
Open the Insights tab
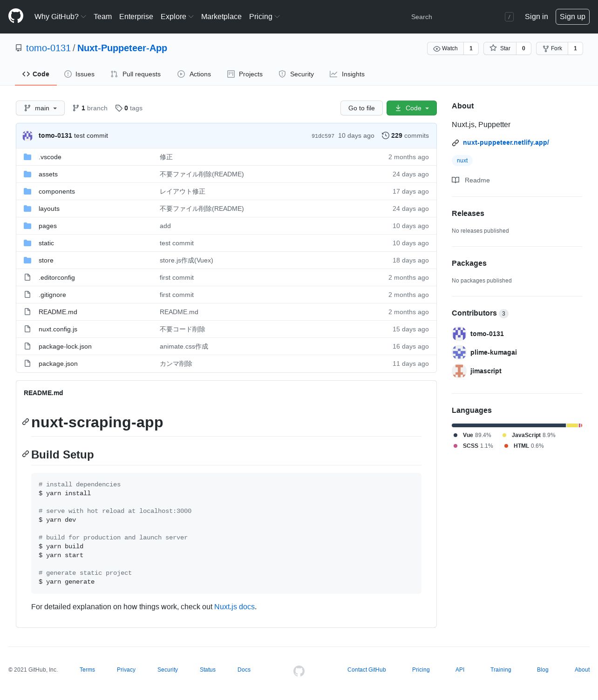click(347, 74)
